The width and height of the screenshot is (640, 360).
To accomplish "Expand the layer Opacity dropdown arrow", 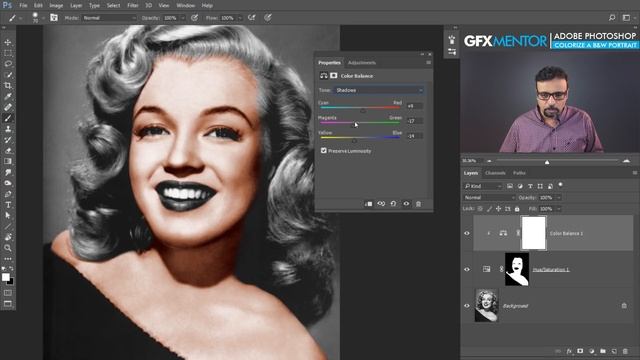I will (x=559, y=198).
